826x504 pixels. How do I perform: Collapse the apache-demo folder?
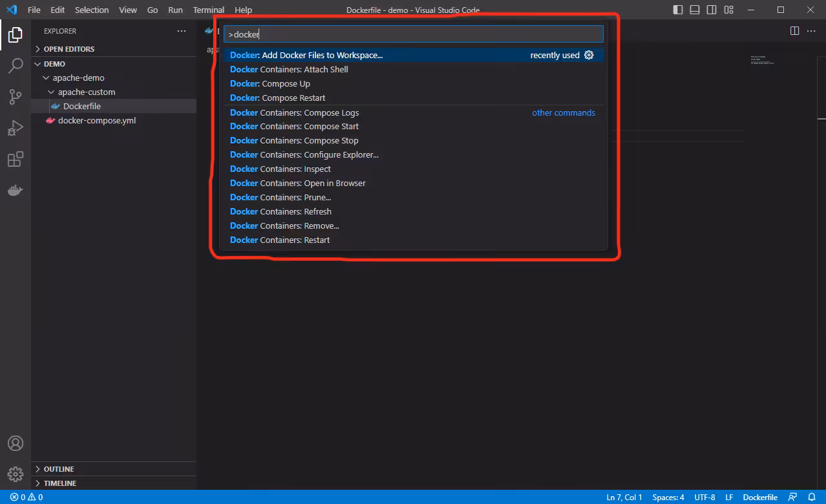click(x=114, y=78)
